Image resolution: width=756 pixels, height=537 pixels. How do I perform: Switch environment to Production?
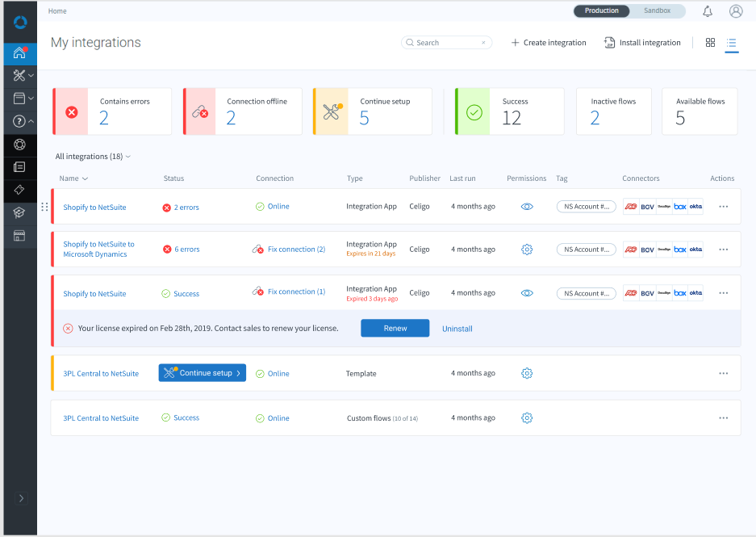(602, 11)
